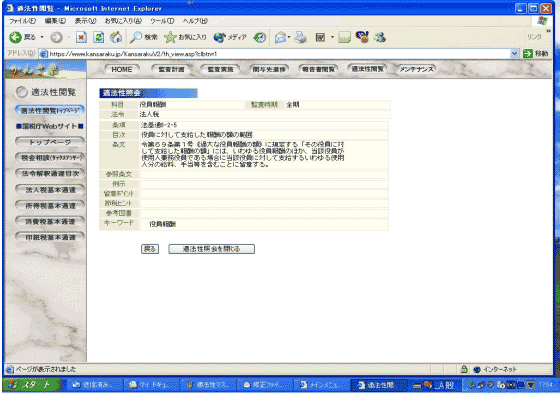560x396 pixels.
Task: Open the 編集(E) menu
Action: [55, 21]
